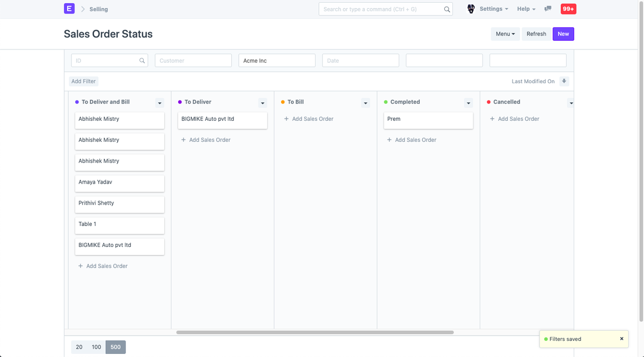Click the Date filter field

pyautogui.click(x=361, y=61)
